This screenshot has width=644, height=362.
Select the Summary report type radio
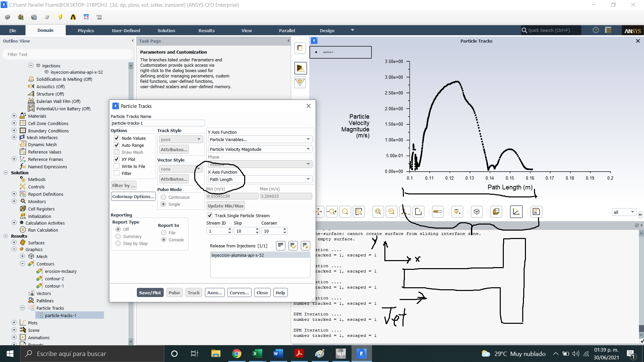118,236
